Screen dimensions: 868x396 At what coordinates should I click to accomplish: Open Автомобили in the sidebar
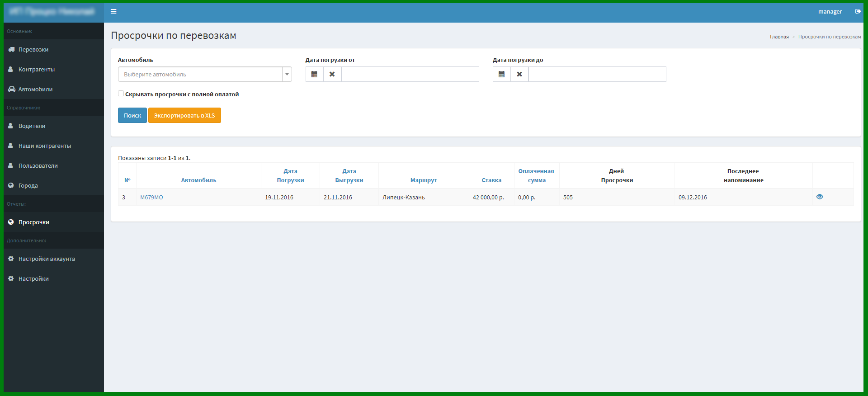click(54, 89)
